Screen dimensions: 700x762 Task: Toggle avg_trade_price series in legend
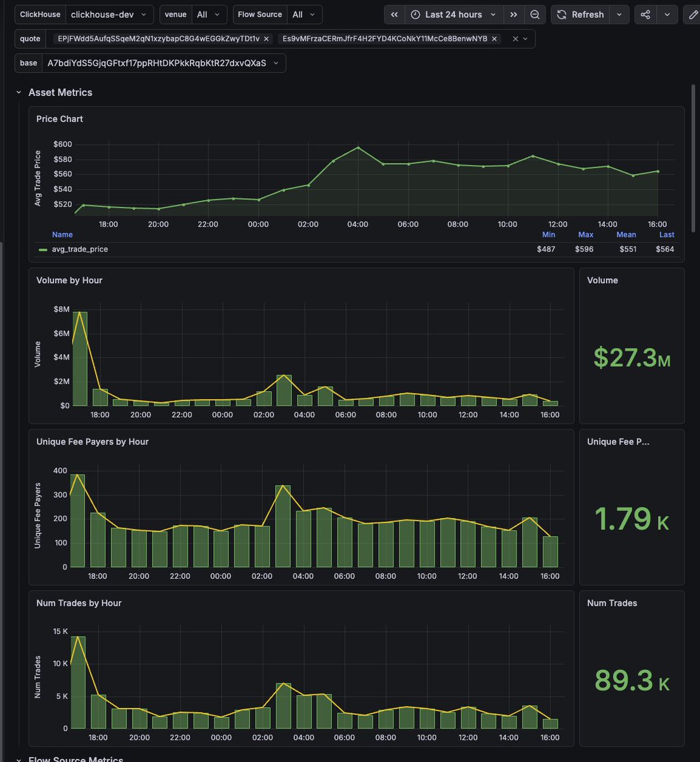click(80, 250)
